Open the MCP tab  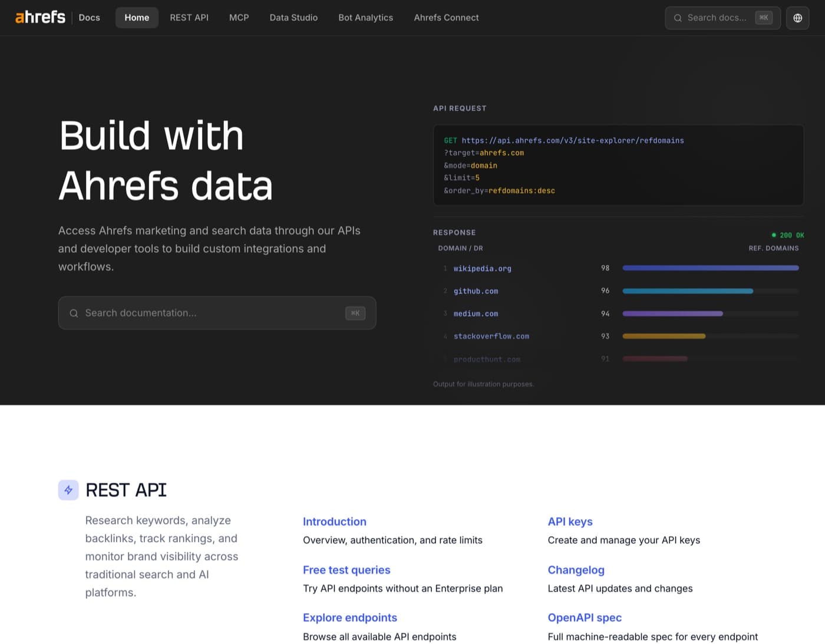[x=239, y=18]
